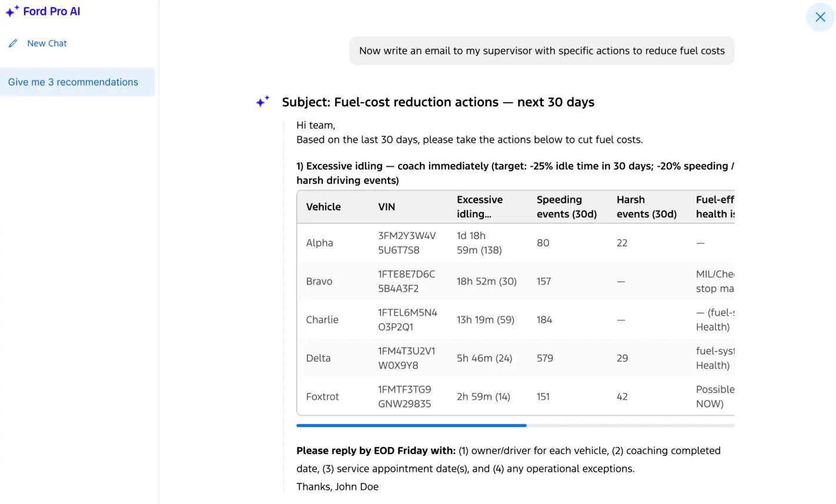Click the VIN column header
The image size is (836, 504).
386,207
